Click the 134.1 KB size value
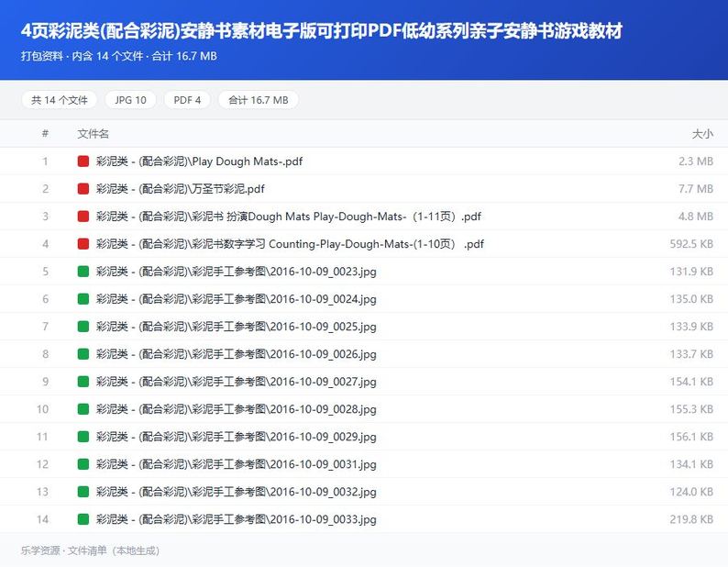The image size is (728, 567). pos(691,464)
